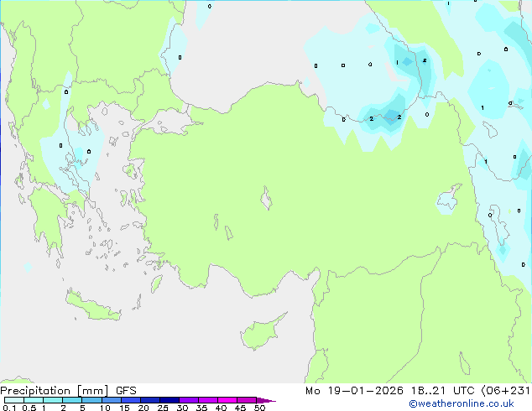Click the 'GFS' model label
Viewport: 532px width, 411px height.
point(126,391)
